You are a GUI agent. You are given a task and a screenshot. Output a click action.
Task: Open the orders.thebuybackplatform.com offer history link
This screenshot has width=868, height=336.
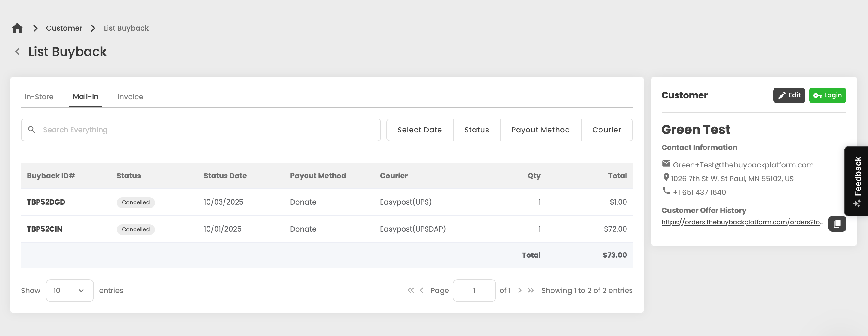742,222
